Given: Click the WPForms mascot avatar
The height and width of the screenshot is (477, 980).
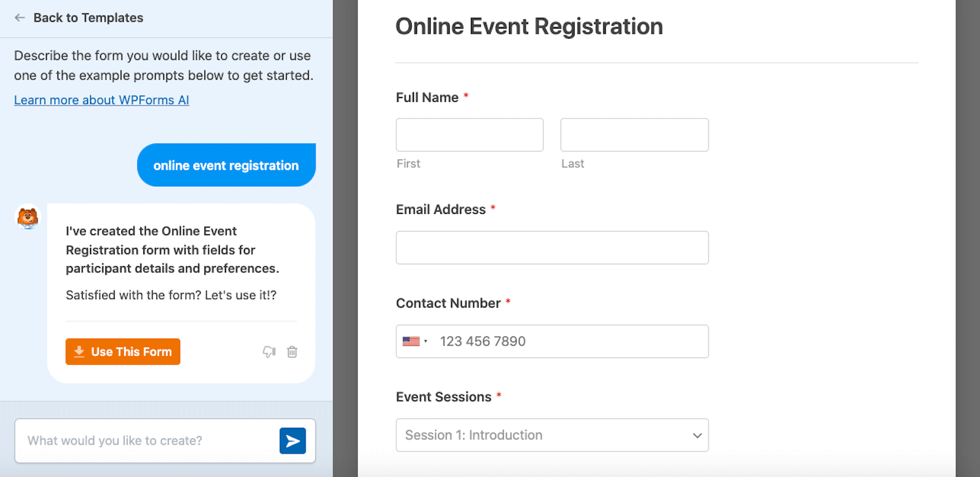Looking at the screenshot, I should 26,217.
